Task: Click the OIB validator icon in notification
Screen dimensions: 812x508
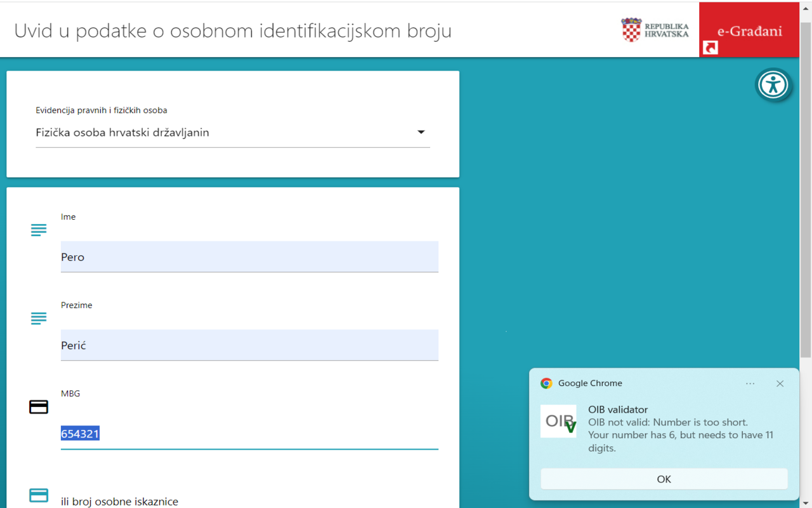Action: (558, 421)
